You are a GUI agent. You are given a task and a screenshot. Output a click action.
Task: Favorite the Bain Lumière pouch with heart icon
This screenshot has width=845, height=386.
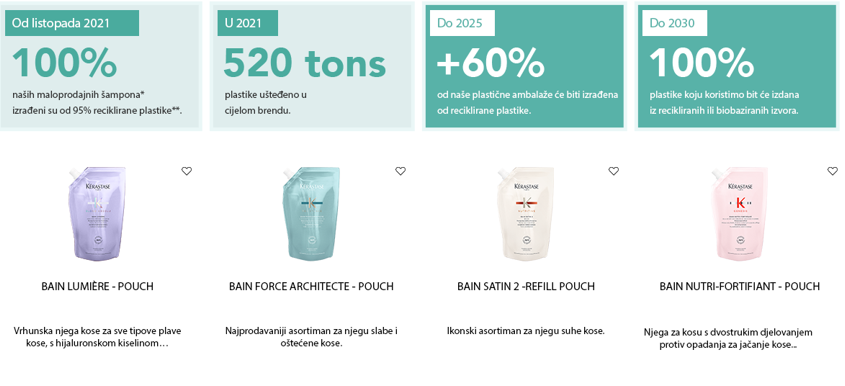186,171
